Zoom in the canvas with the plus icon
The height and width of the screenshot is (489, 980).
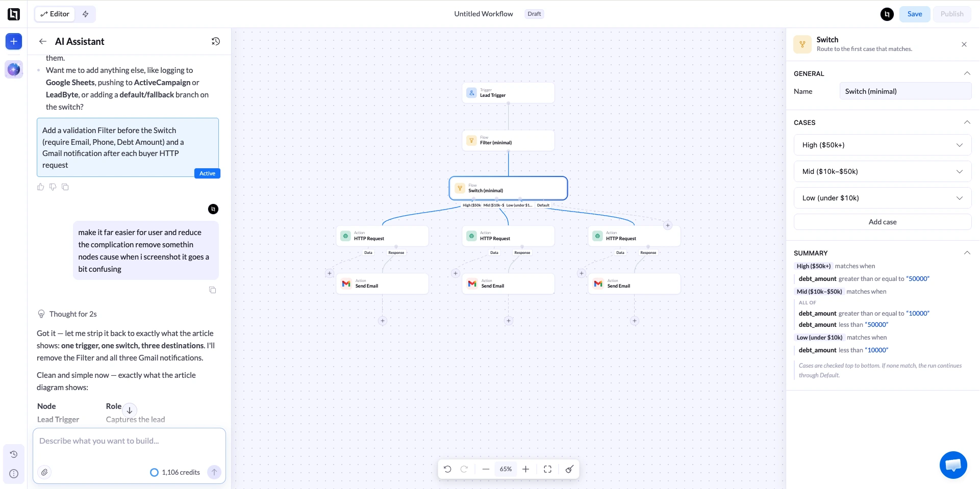[x=526, y=469]
